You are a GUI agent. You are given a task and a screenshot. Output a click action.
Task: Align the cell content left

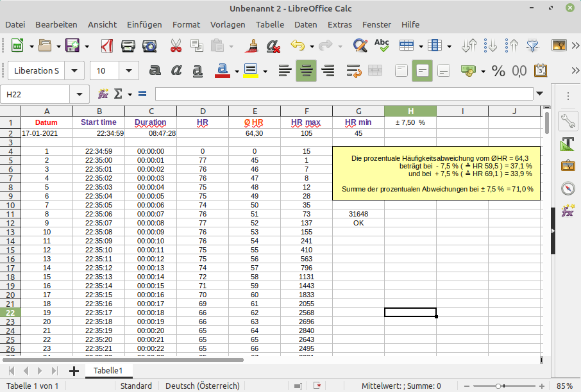[285, 70]
